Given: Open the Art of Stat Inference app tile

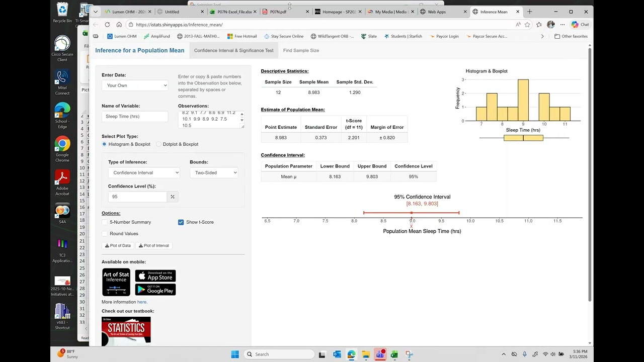Looking at the screenshot, I should (x=116, y=282).
